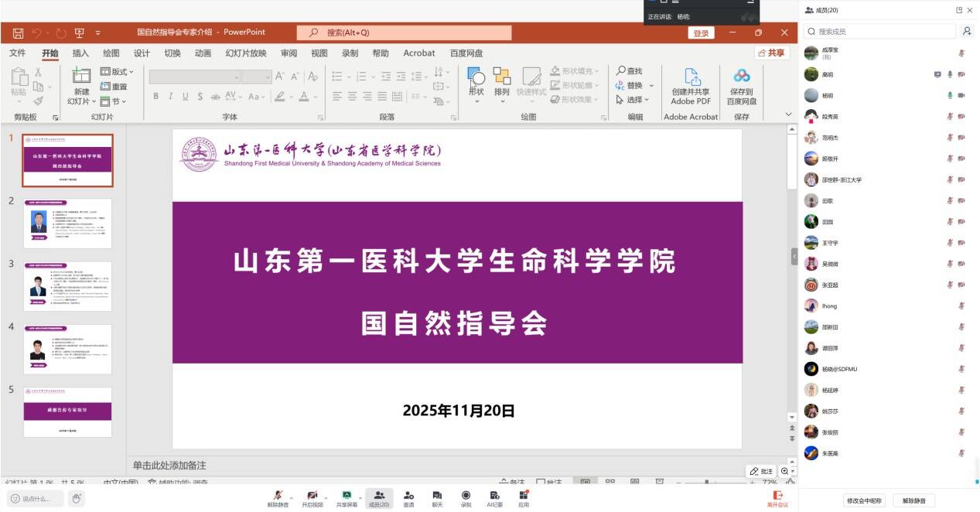Switch to the 插入 ribbon tab
Viewport: 980px width, 512px height.
80,53
